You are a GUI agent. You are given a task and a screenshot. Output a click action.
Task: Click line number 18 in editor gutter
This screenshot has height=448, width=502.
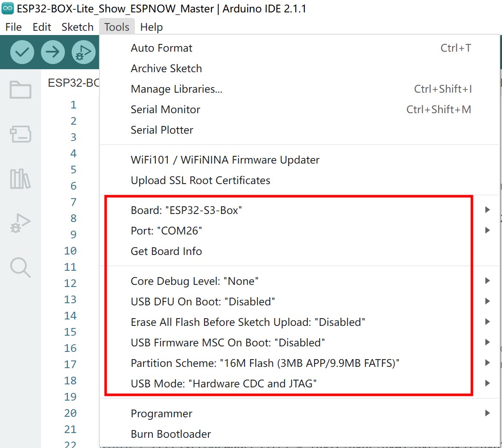70,381
